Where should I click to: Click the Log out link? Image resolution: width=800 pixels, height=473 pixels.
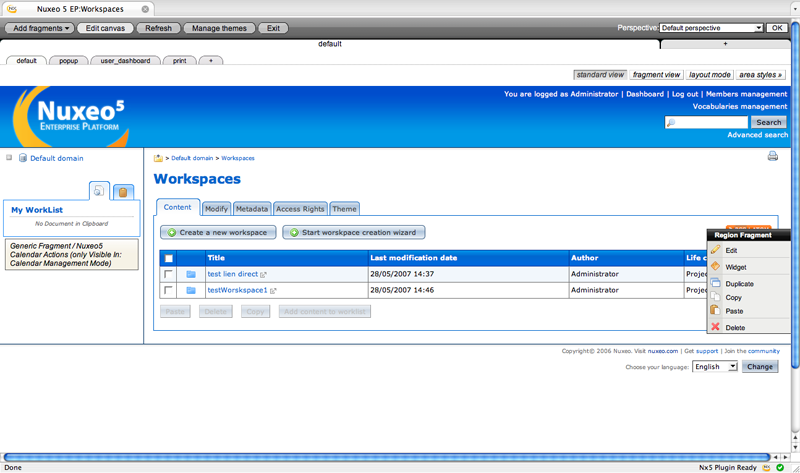[685, 94]
